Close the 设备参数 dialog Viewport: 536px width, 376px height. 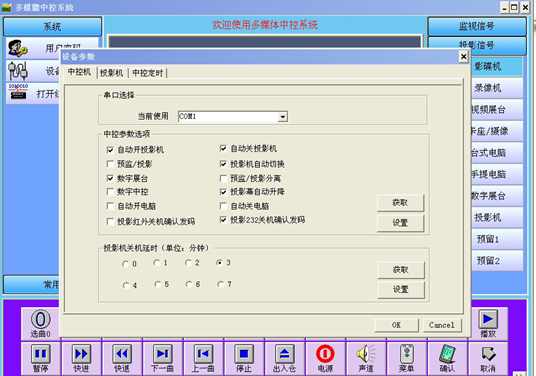point(464,56)
